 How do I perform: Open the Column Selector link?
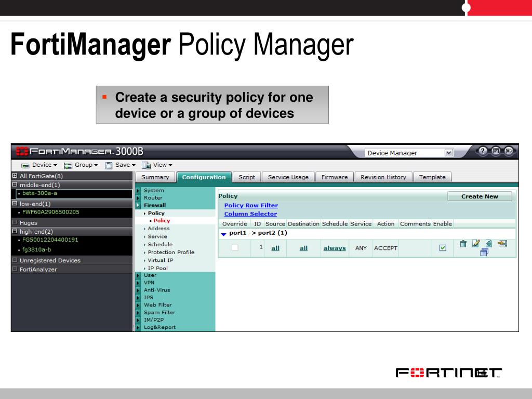coord(251,214)
